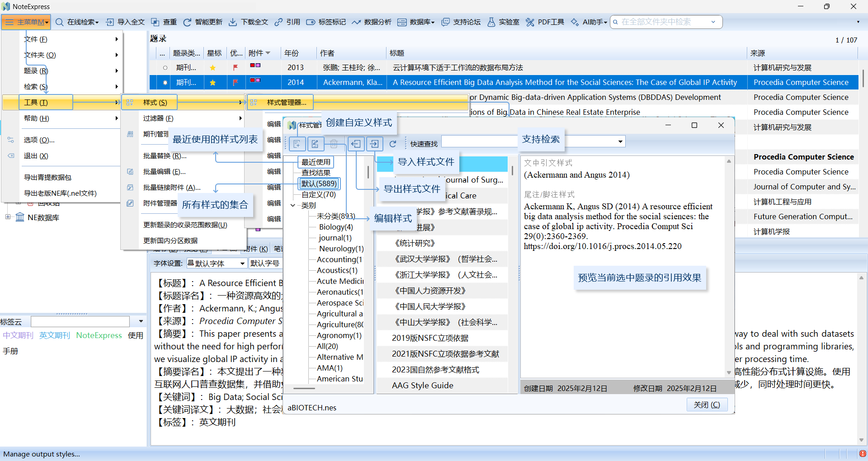This screenshot has height=461, width=868.
Task: Click the 附件 column sort arrow
Action: 268,53
